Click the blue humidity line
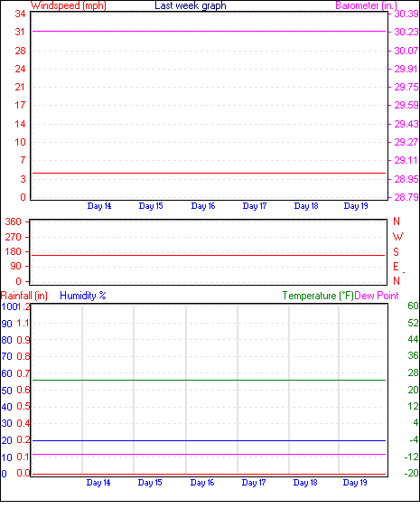This screenshot has height=509, width=420. [210, 441]
